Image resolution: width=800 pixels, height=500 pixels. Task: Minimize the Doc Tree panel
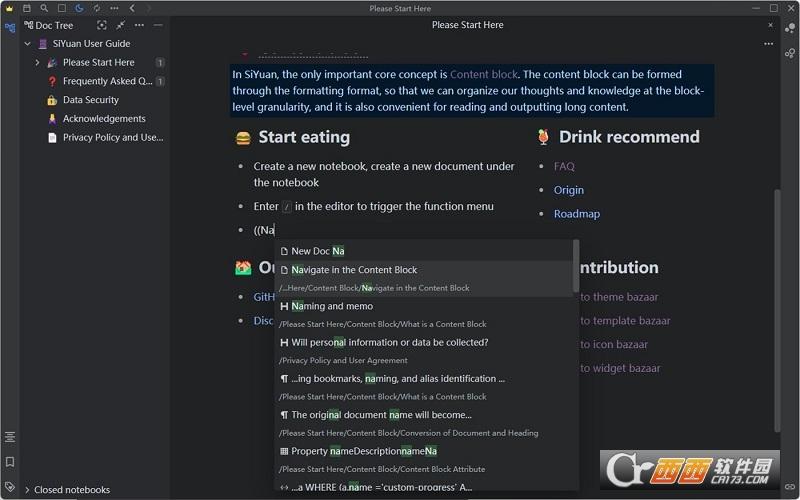pos(158,25)
